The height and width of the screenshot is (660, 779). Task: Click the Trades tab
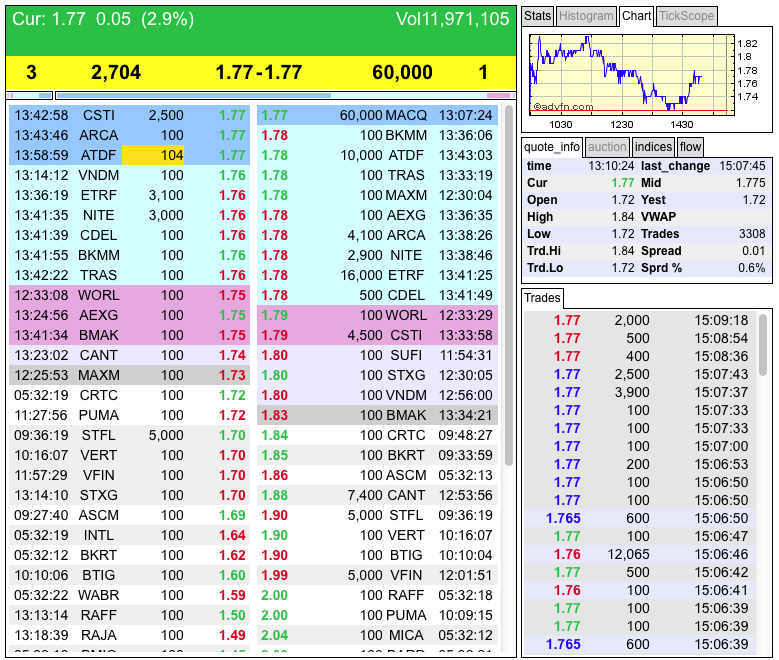[542, 298]
